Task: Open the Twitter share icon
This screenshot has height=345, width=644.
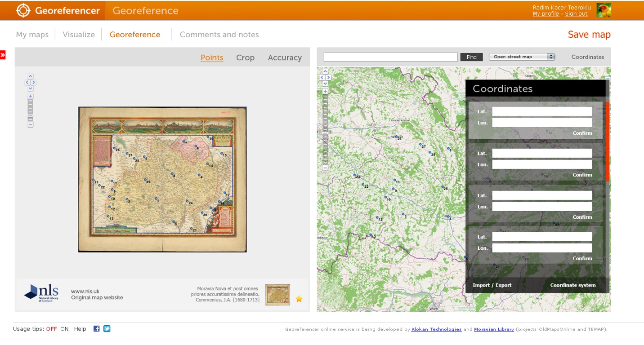Action: point(107,328)
